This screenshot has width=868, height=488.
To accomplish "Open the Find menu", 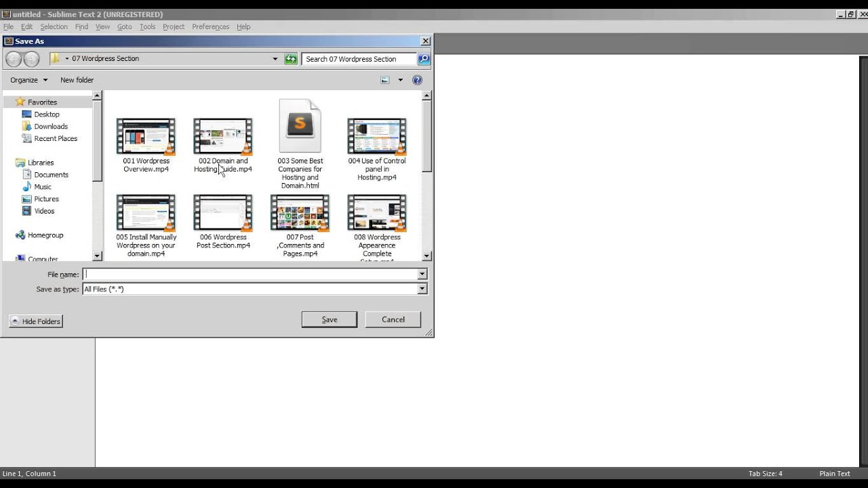I will [x=81, y=26].
